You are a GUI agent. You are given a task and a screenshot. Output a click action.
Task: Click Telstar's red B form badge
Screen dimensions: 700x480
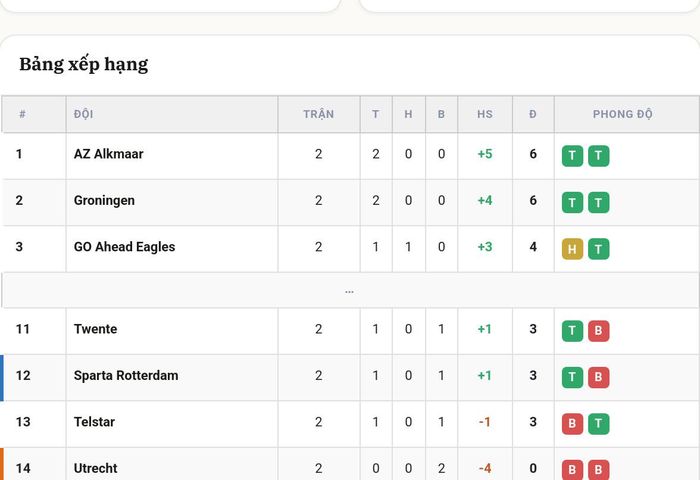click(572, 424)
